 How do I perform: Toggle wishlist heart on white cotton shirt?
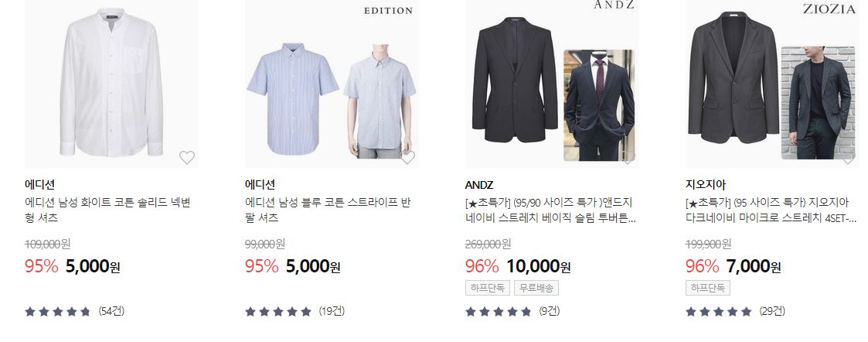tap(187, 157)
